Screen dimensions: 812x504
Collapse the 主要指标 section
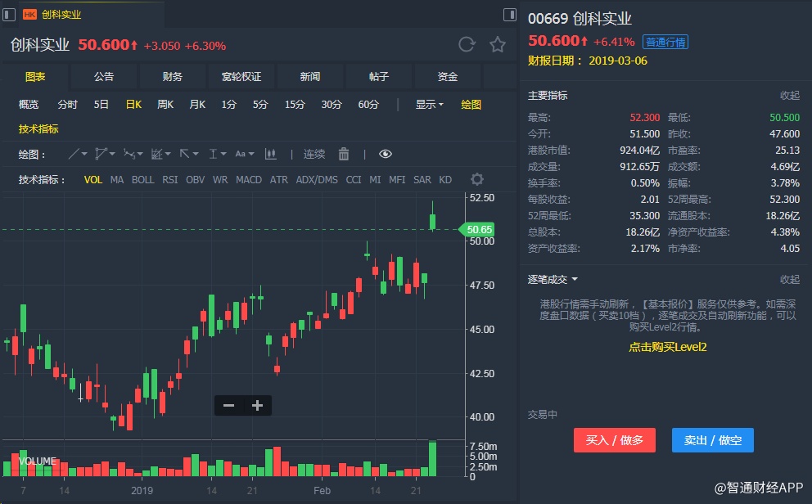click(x=790, y=95)
